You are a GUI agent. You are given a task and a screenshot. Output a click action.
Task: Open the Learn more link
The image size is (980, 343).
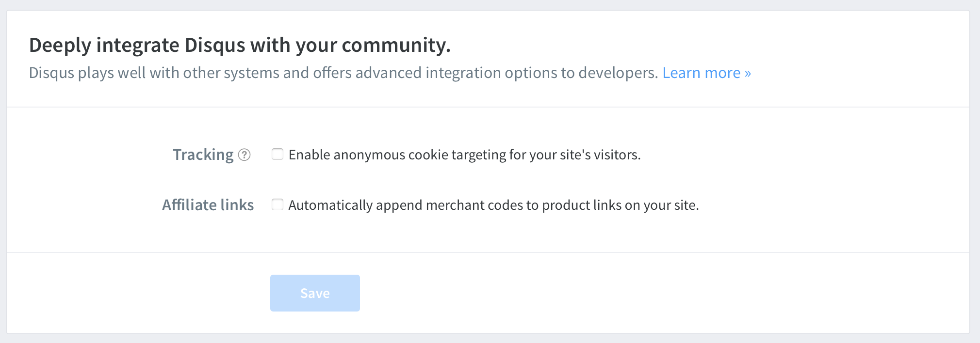click(706, 73)
